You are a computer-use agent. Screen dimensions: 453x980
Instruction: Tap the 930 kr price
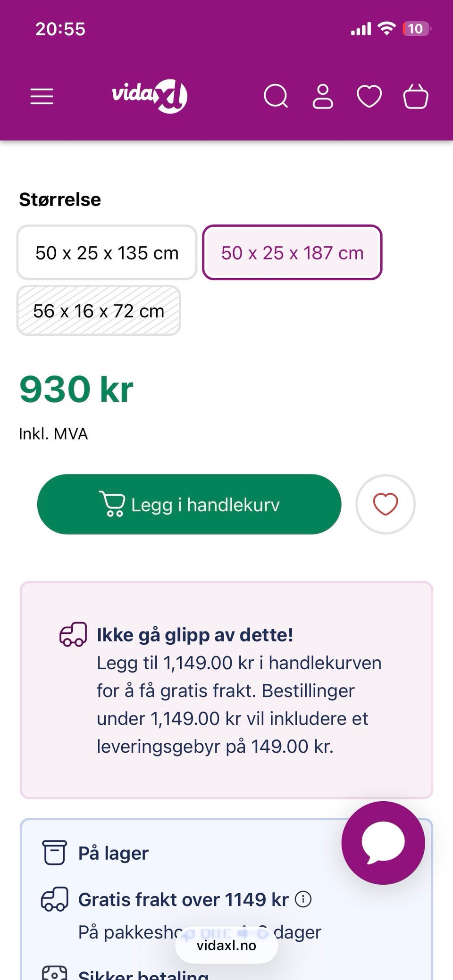point(76,390)
